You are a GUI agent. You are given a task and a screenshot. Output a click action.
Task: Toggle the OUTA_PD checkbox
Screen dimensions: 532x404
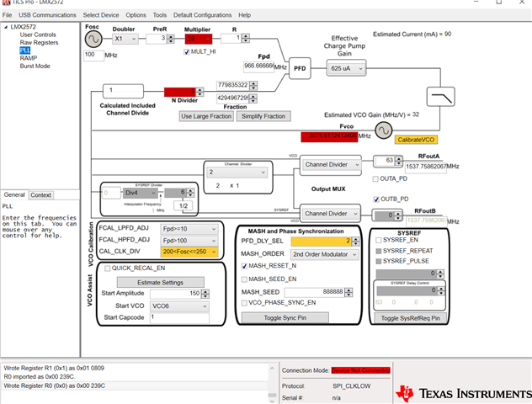coord(375,178)
